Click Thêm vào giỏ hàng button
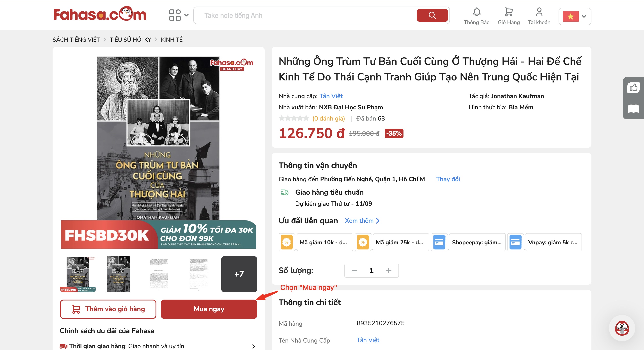Viewport: 644px width, 350px height. point(108,309)
